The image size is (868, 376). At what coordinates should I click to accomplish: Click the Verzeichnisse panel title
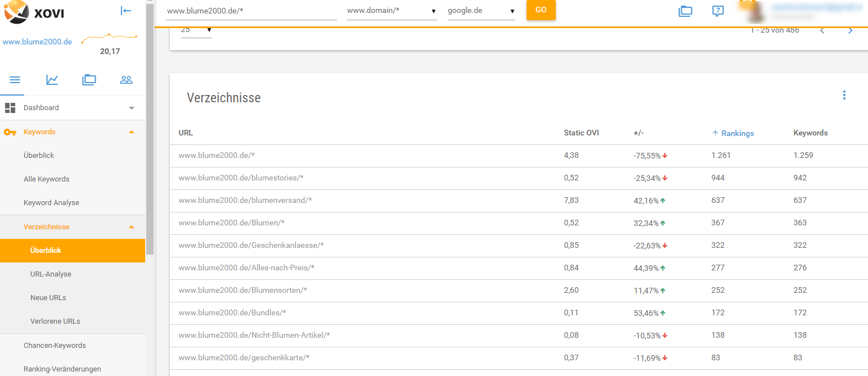tap(224, 98)
